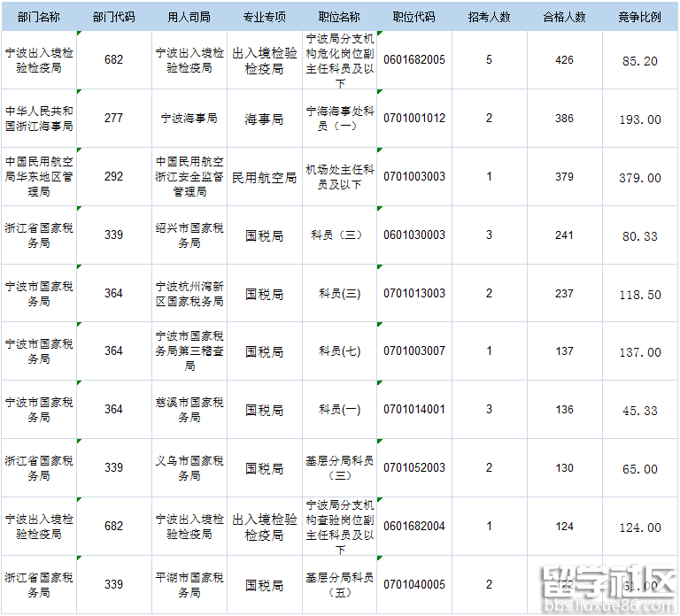Select the cell containing 0701001012
The width and height of the screenshot is (680, 616).
(413, 119)
